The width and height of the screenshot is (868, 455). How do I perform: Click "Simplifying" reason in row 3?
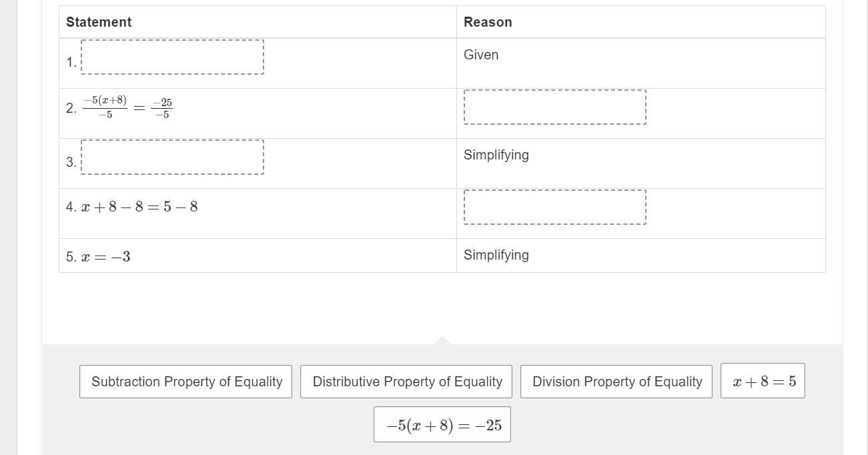[496, 155]
